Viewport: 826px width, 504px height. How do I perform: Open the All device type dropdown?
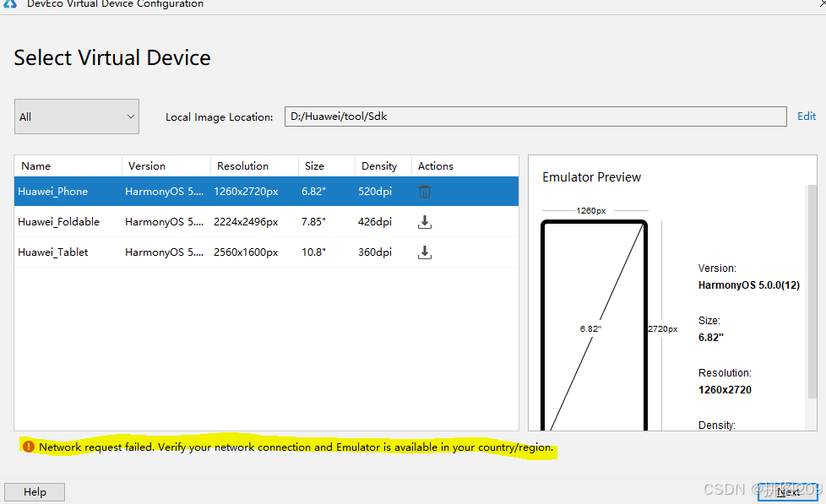click(77, 117)
